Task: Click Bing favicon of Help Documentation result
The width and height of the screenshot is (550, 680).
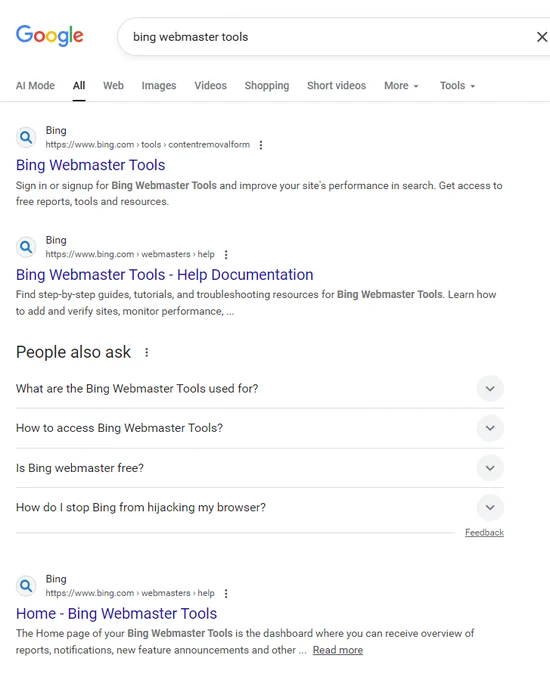Action: pos(26,247)
